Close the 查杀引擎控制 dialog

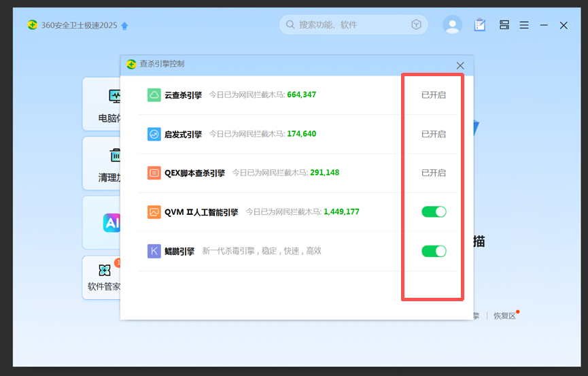tap(460, 65)
